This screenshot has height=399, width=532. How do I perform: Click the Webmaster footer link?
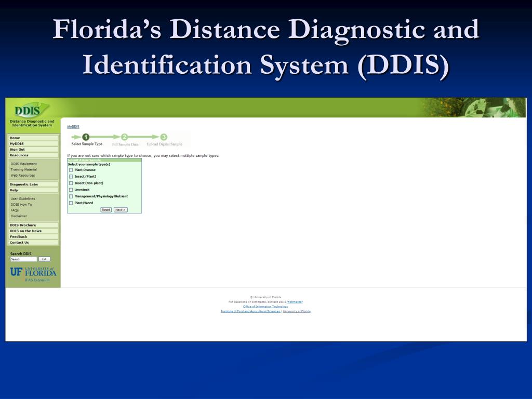click(x=295, y=302)
